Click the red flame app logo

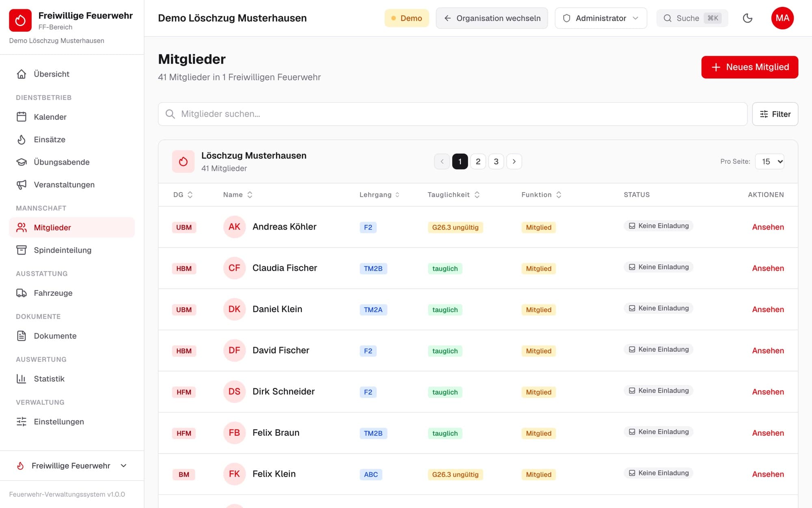(x=20, y=20)
